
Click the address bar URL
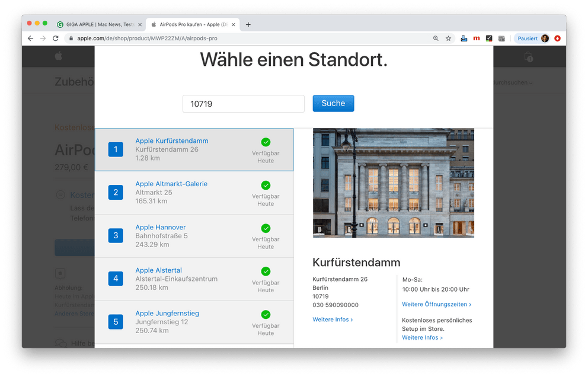[148, 39]
